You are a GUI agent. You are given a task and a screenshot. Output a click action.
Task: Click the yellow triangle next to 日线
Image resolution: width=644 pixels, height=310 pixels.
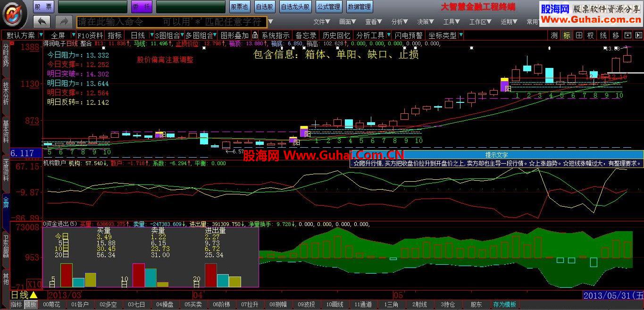pos(33,295)
